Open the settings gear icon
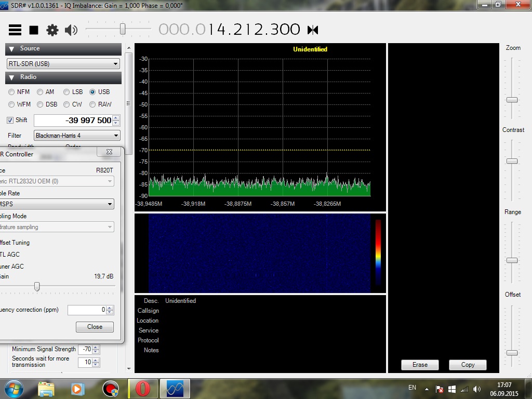532x399 pixels. 52,30
